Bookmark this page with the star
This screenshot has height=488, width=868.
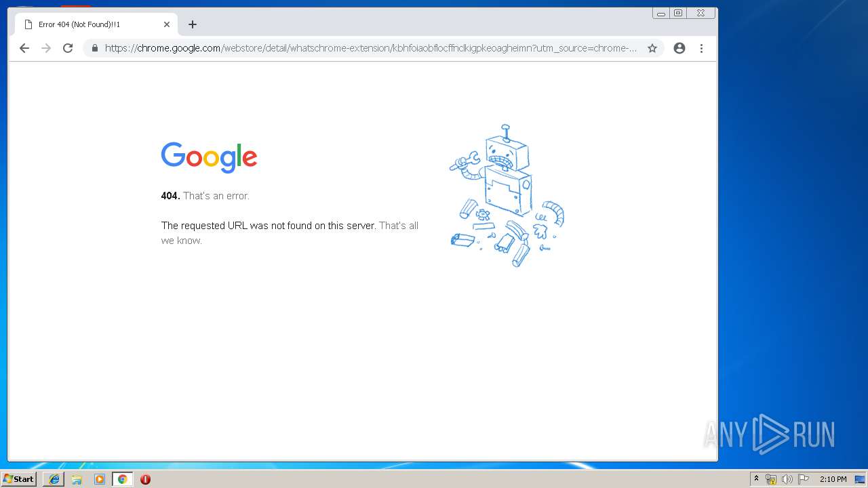(652, 48)
